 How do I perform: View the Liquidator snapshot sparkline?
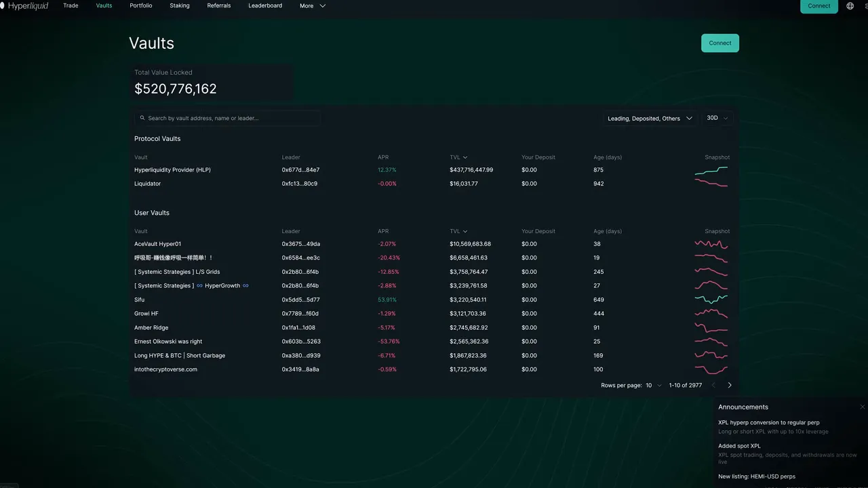coord(711,184)
